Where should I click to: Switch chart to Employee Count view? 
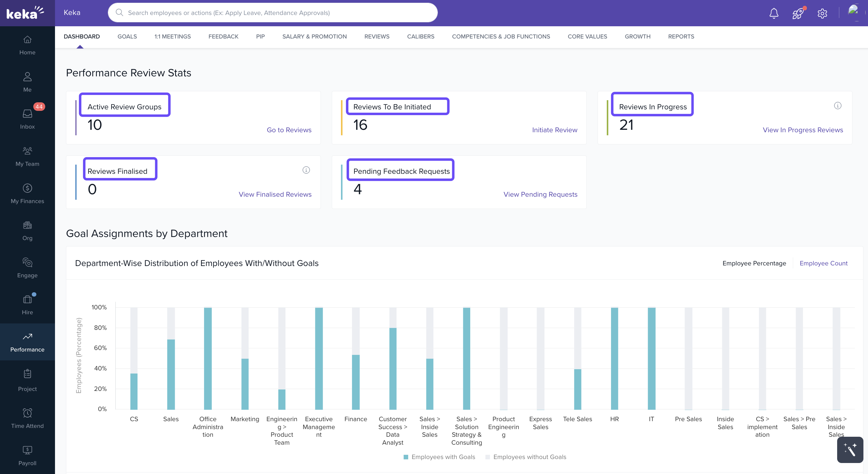pyautogui.click(x=823, y=263)
